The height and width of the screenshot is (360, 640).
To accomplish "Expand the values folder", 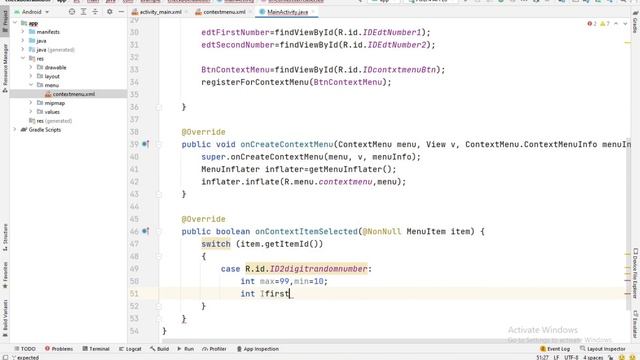I will (x=31, y=112).
